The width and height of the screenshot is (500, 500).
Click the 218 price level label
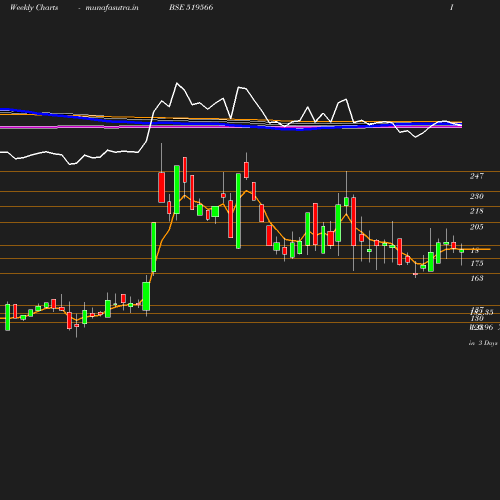pos(477,211)
